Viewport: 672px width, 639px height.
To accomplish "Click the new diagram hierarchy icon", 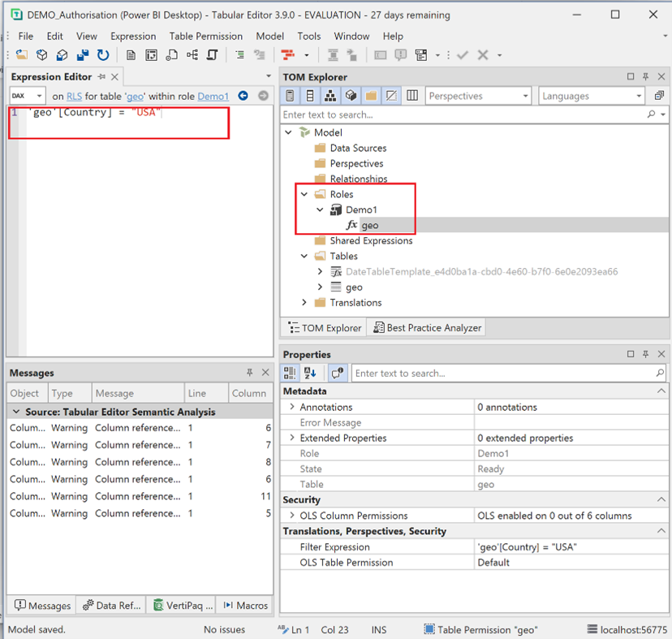I will (192, 55).
